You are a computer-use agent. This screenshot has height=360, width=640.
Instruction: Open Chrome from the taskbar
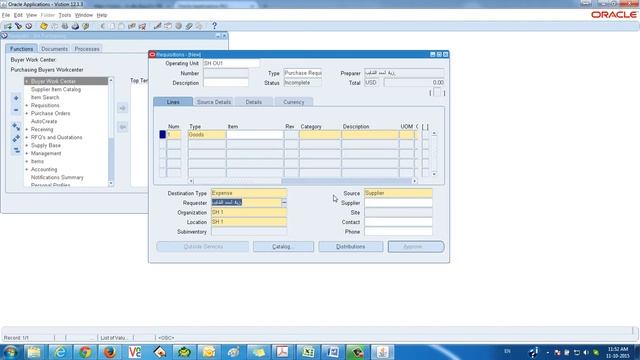[85, 352]
